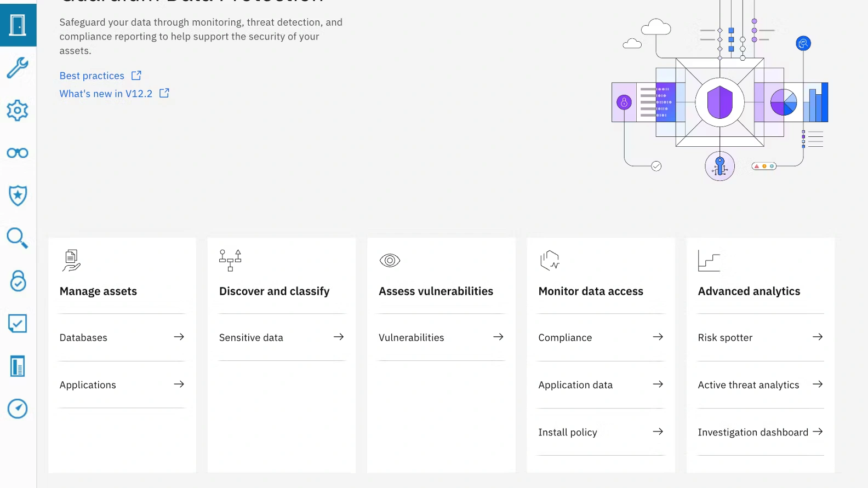
Task: Open Risk spotter under Advanced analytics
Action: point(760,337)
